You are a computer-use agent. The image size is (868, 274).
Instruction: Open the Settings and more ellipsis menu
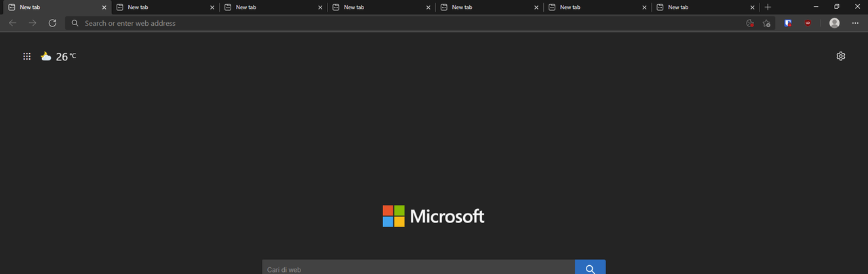pos(854,23)
